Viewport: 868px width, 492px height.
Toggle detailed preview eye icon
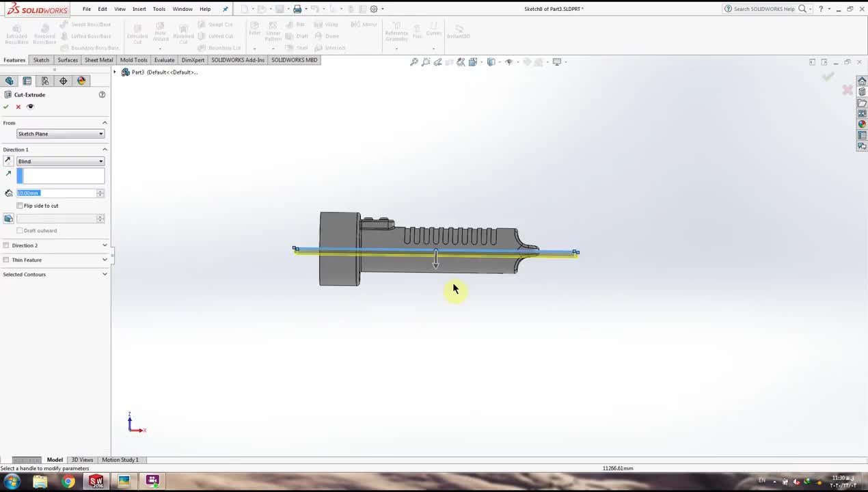coord(30,107)
